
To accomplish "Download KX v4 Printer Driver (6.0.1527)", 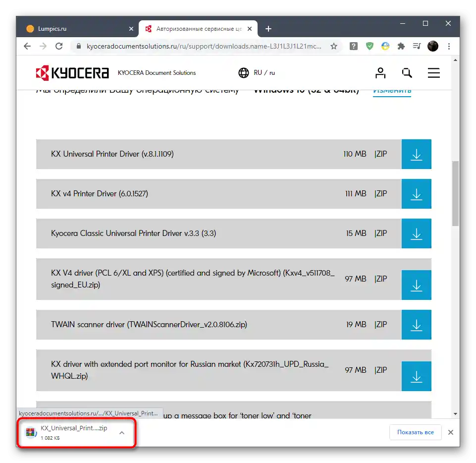I will point(416,194).
